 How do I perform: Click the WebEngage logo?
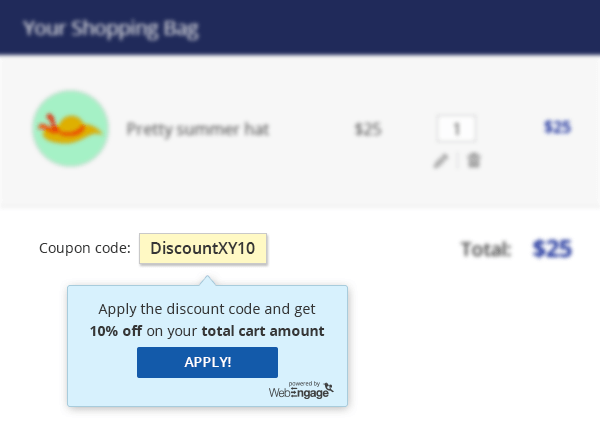tap(300, 391)
